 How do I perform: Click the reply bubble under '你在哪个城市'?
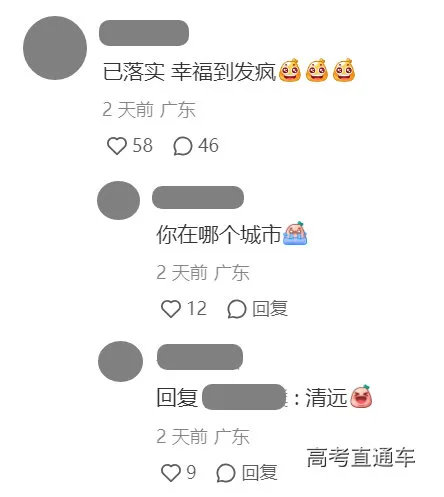coord(237,309)
